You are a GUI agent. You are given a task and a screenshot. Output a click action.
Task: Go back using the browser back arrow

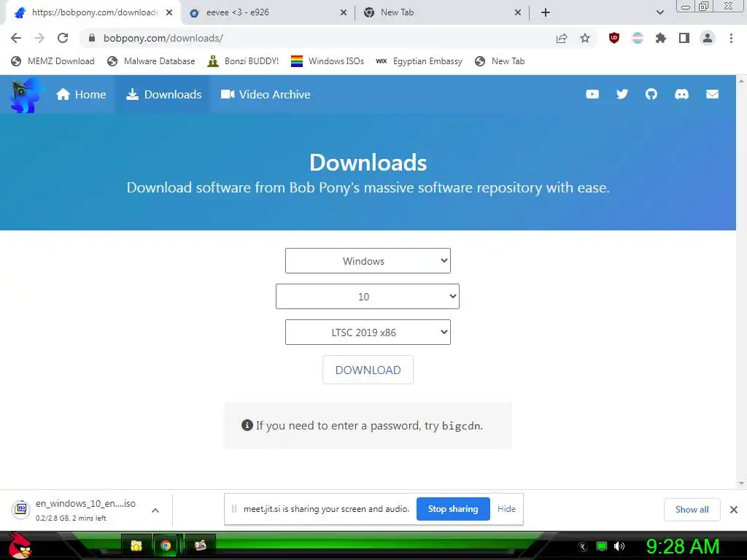click(16, 38)
